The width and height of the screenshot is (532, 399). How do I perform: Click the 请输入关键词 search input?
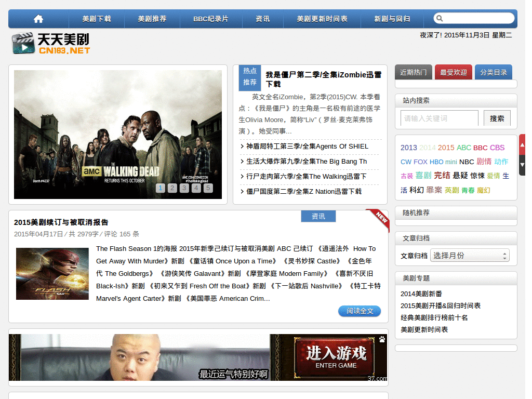(440, 118)
